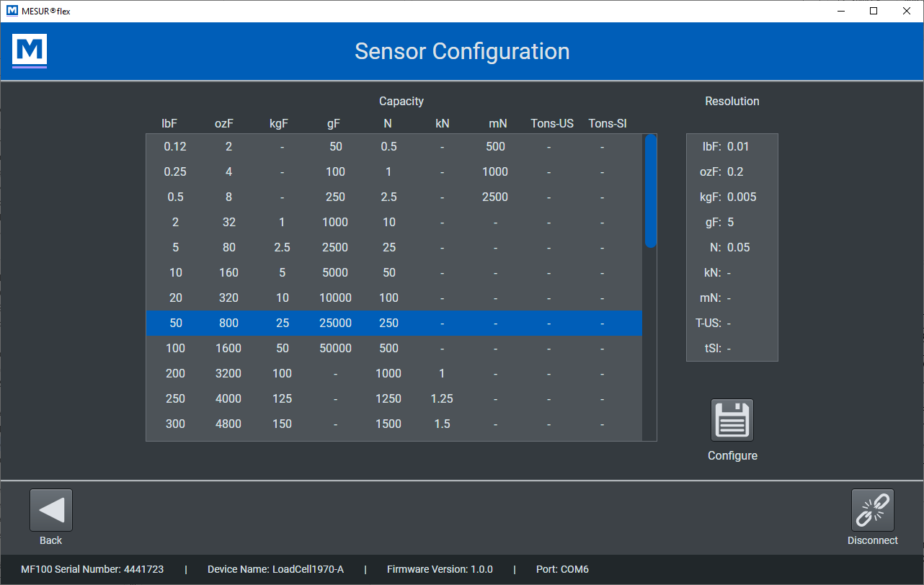This screenshot has height=585, width=924.
Task: Select the 0.25 lbF capacity row
Action: 394,171
